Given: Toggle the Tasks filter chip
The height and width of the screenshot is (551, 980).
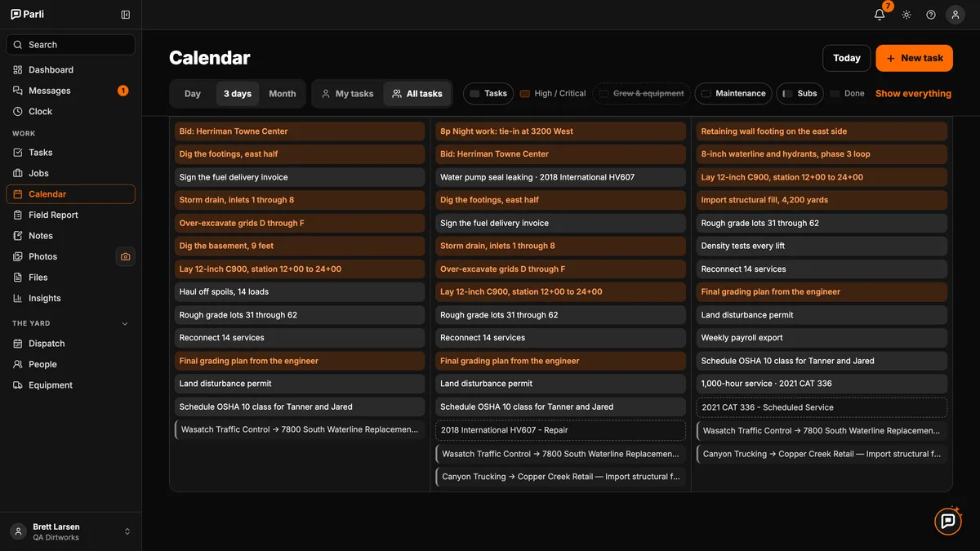Looking at the screenshot, I should click(488, 93).
